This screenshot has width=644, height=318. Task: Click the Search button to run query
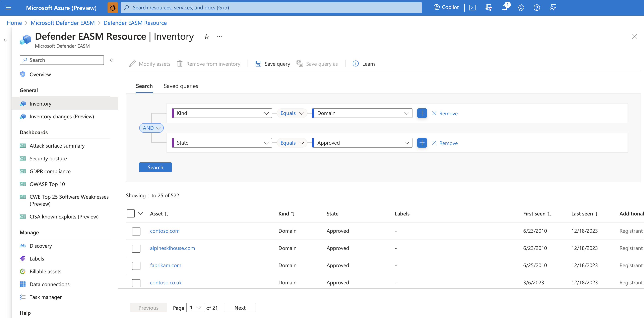(155, 167)
